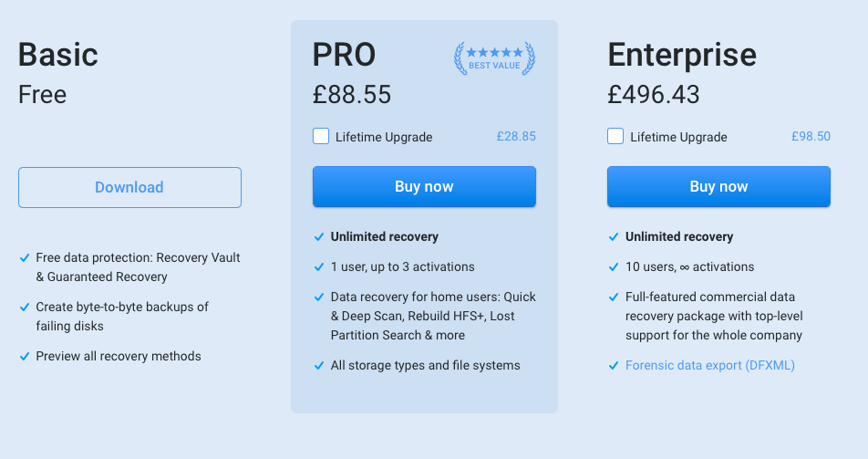Click checkmark next to PRO Unlimited recovery
Screen dimensions: 868x459
[x=319, y=237]
